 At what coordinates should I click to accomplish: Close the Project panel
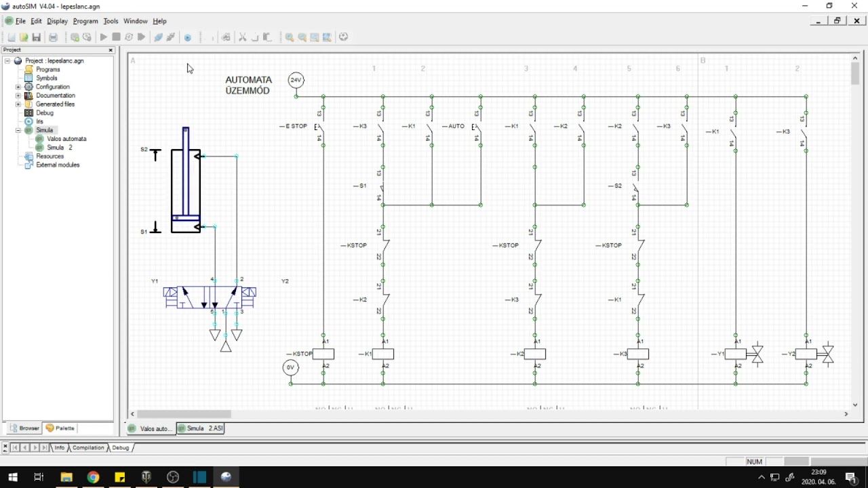(x=111, y=50)
